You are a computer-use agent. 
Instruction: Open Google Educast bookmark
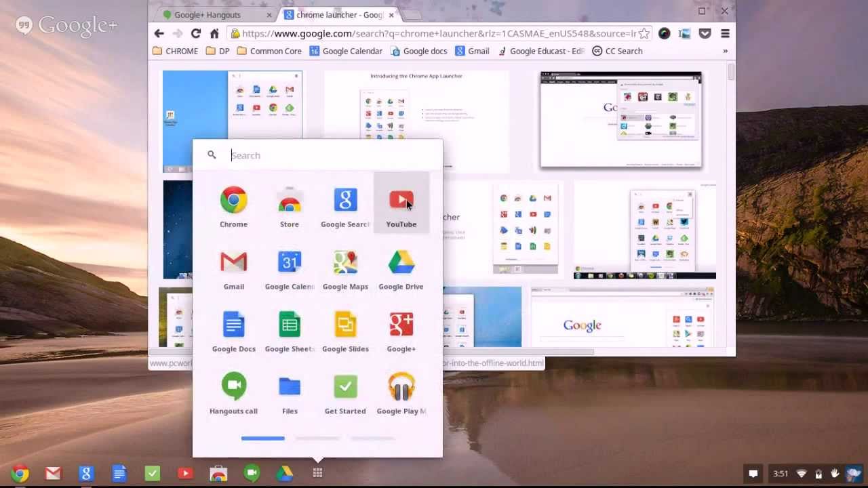[x=541, y=51]
